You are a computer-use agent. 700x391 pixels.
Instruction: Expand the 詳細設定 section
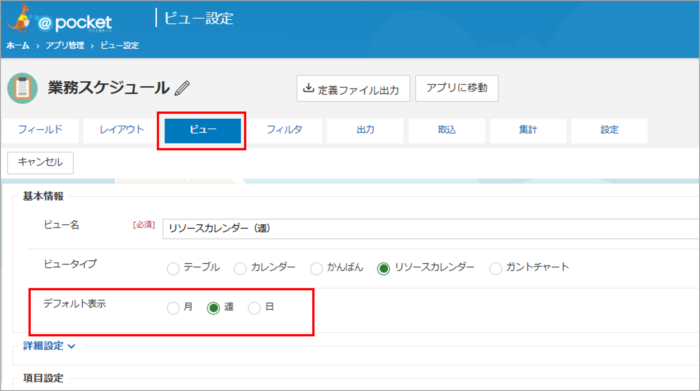49,346
